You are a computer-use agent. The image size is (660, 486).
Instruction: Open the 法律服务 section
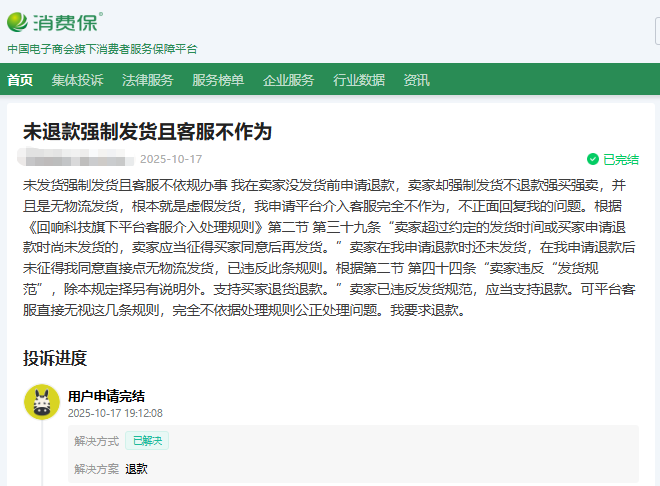coord(148,80)
